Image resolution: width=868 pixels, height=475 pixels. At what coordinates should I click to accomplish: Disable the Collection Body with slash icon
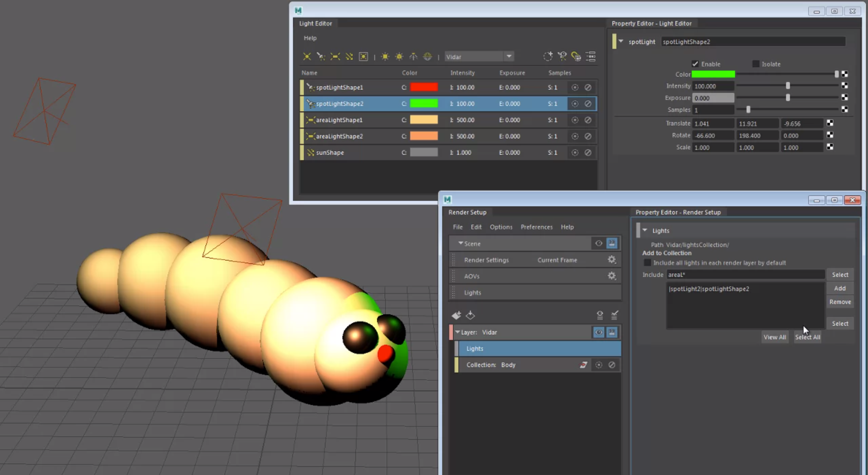tap(612, 365)
